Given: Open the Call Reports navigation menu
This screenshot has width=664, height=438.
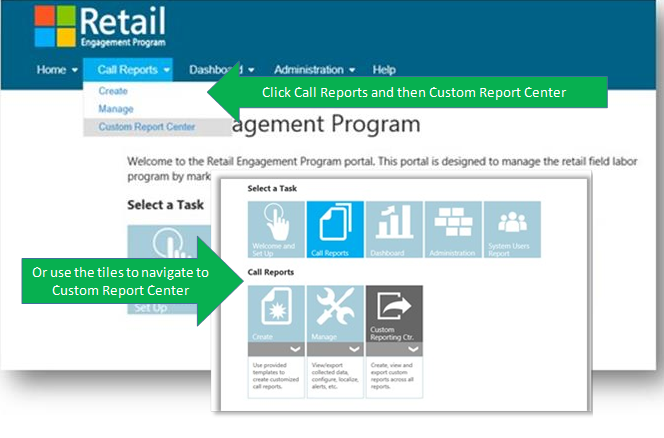Looking at the screenshot, I should [133, 70].
